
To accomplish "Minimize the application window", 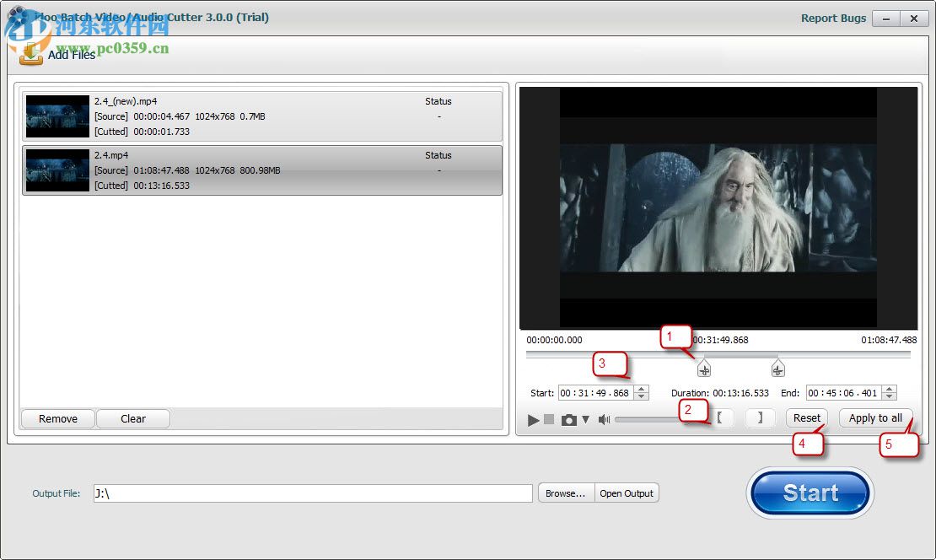I will click(886, 19).
